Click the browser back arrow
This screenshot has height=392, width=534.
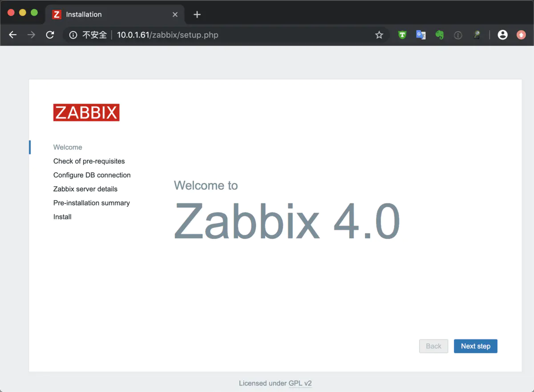pos(12,35)
